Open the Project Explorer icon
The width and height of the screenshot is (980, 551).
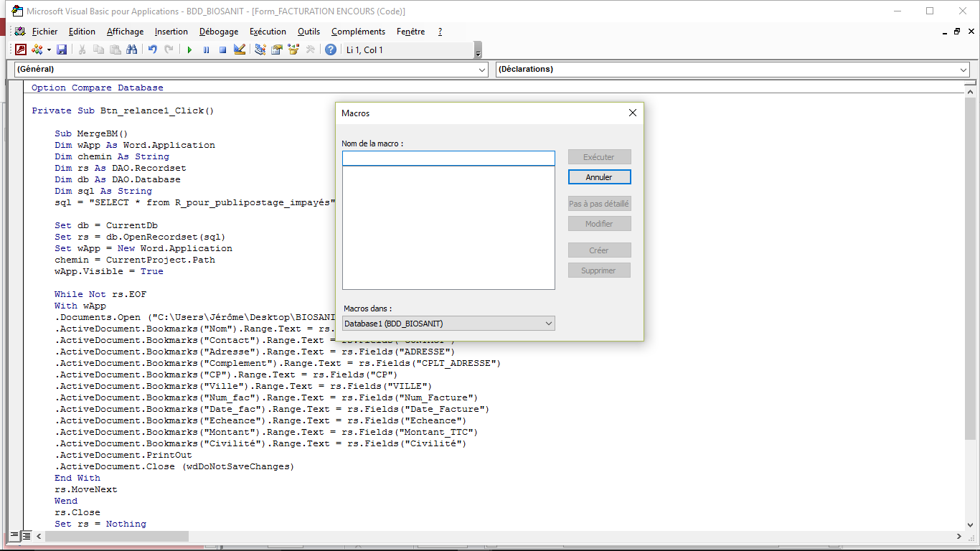(x=260, y=50)
